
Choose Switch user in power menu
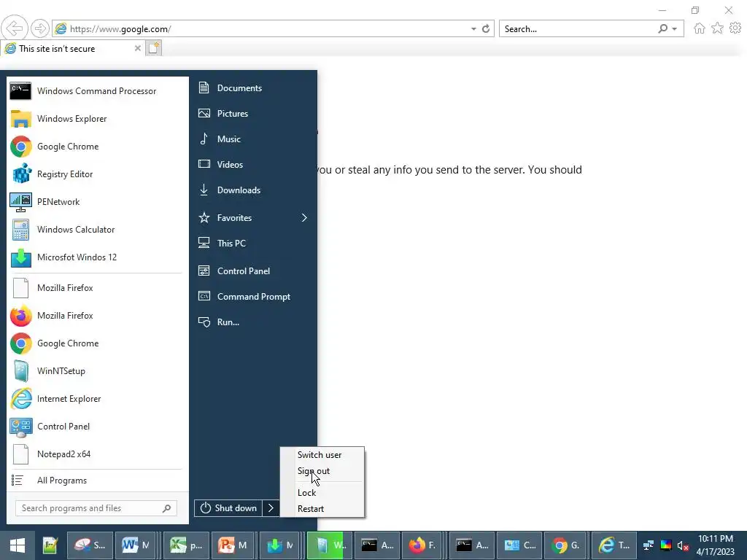(322, 455)
